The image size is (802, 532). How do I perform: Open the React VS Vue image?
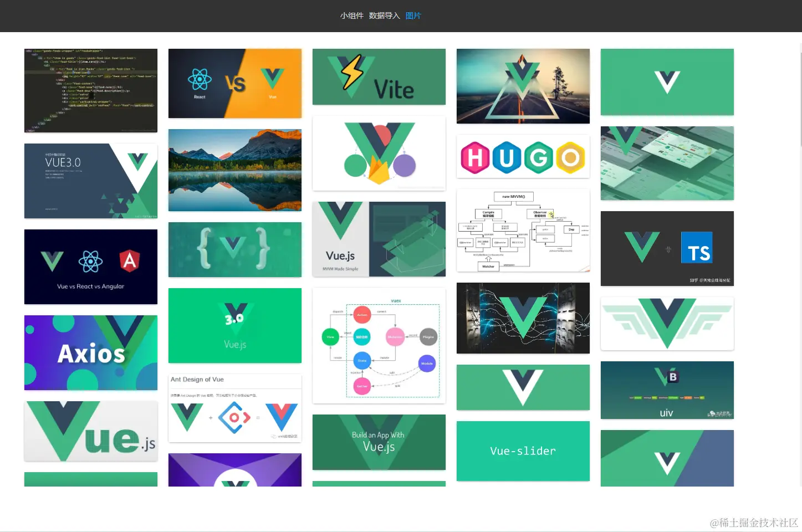[235, 83]
